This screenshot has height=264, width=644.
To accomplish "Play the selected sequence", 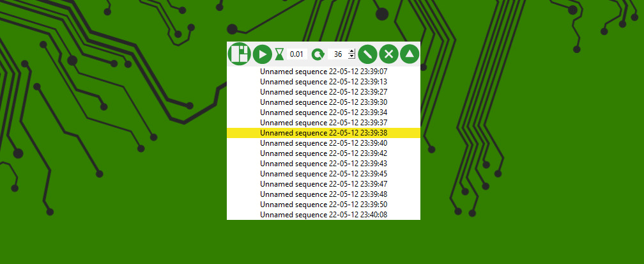I will (x=263, y=54).
